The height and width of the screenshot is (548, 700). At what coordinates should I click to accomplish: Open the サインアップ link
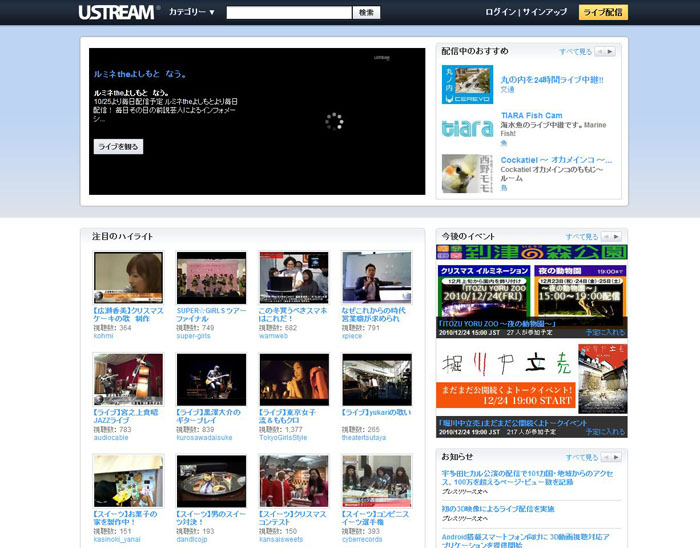pos(545,12)
